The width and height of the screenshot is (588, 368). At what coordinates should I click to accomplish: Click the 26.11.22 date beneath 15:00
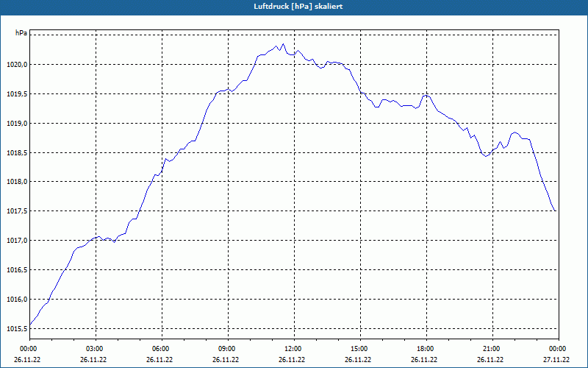coord(358,359)
